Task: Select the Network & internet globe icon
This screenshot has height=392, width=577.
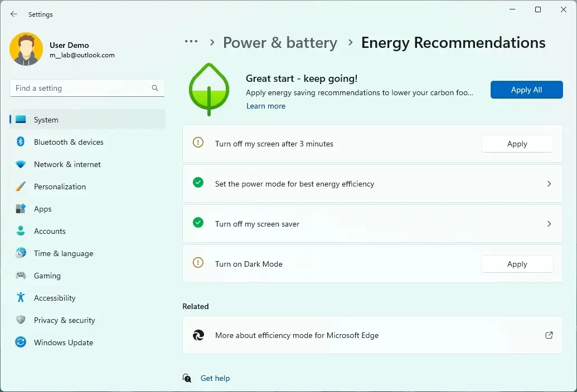Action: click(x=20, y=164)
